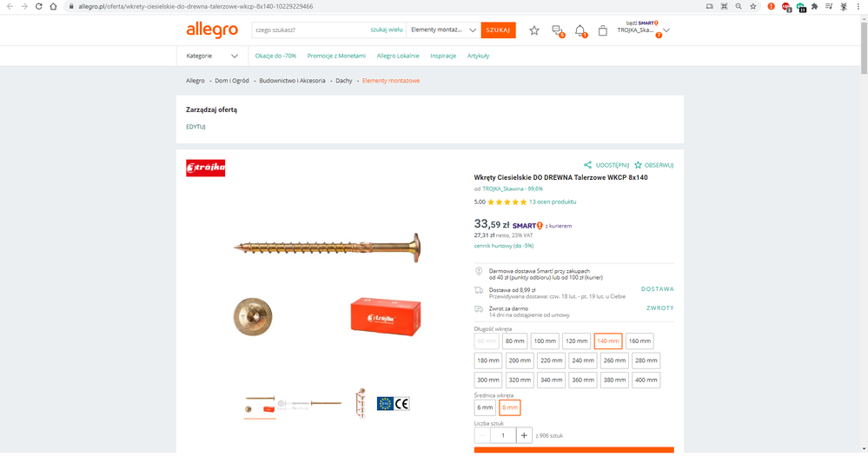Open messages chat icon in header
Image resolution: width=868 pixels, height=470 pixels.
tap(558, 31)
